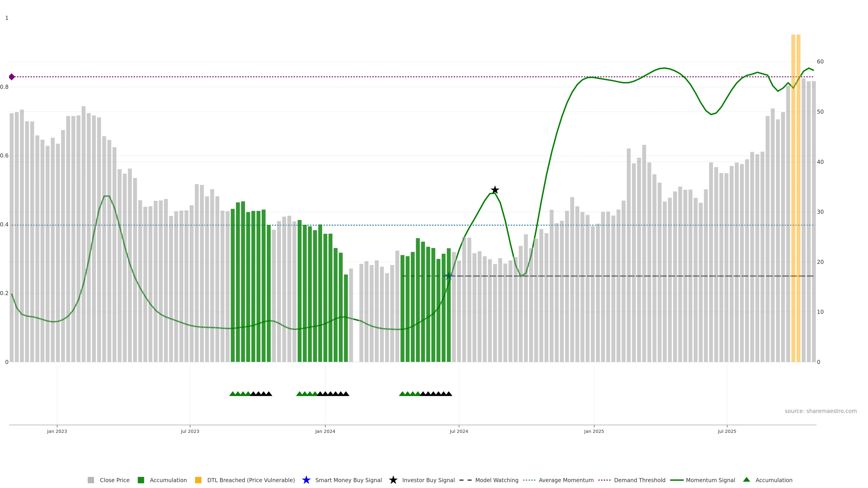Click the blue Smart Money Buy Signal legend star

pos(306,480)
